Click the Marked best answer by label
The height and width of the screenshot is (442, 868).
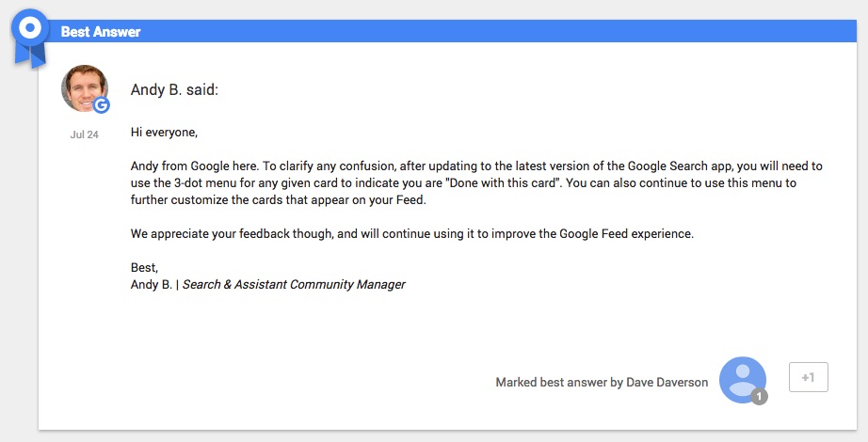[559, 382]
